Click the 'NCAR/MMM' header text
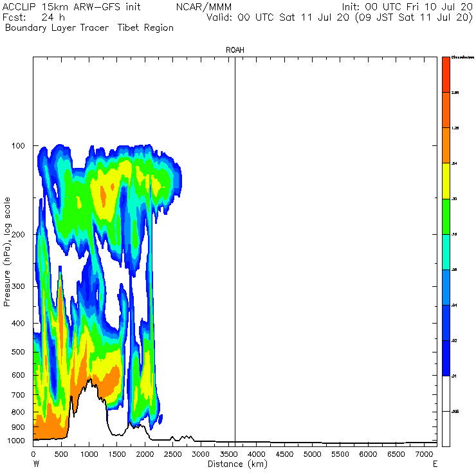Image resolution: width=476 pixels, height=476 pixels. pyautogui.click(x=204, y=7)
